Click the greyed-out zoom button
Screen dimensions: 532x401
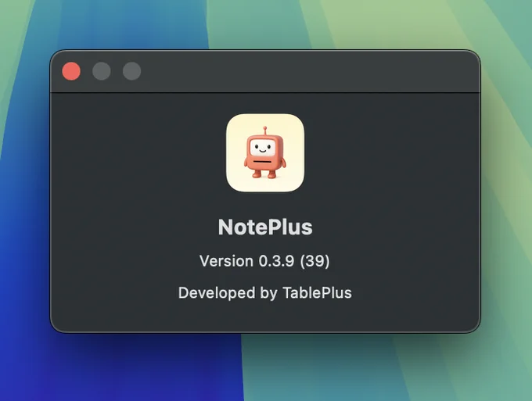pyautogui.click(x=131, y=71)
